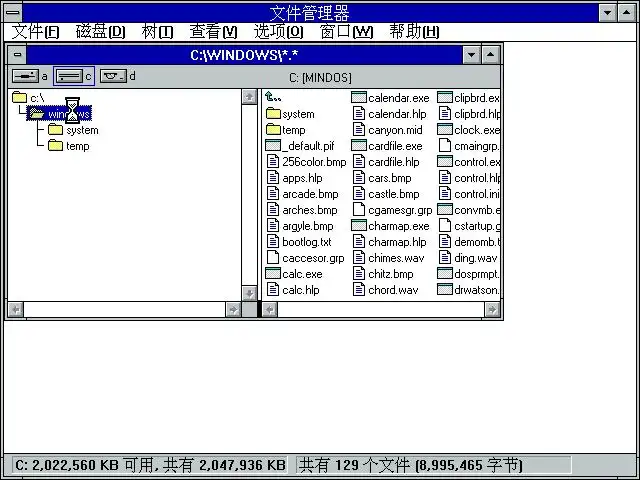The image size is (640, 480).
Task: Go up one level via the up-arrow entry
Action: coord(273,97)
